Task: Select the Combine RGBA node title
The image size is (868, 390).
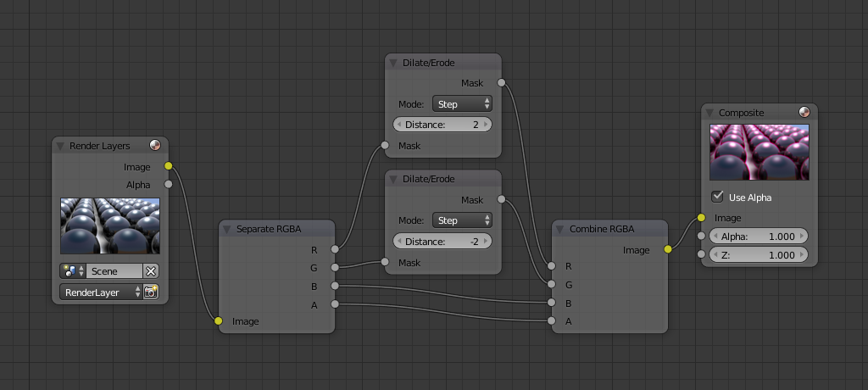Action: point(602,229)
